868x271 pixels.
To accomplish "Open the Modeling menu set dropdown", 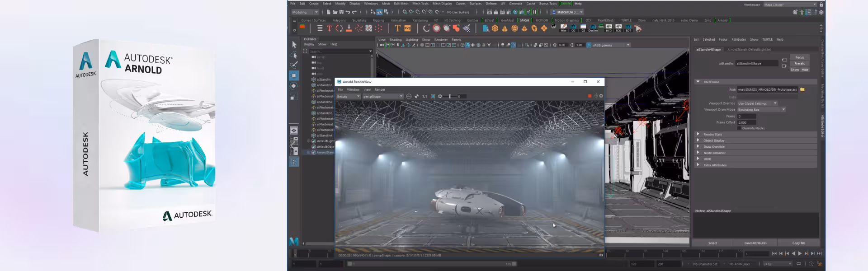I will (x=305, y=12).
